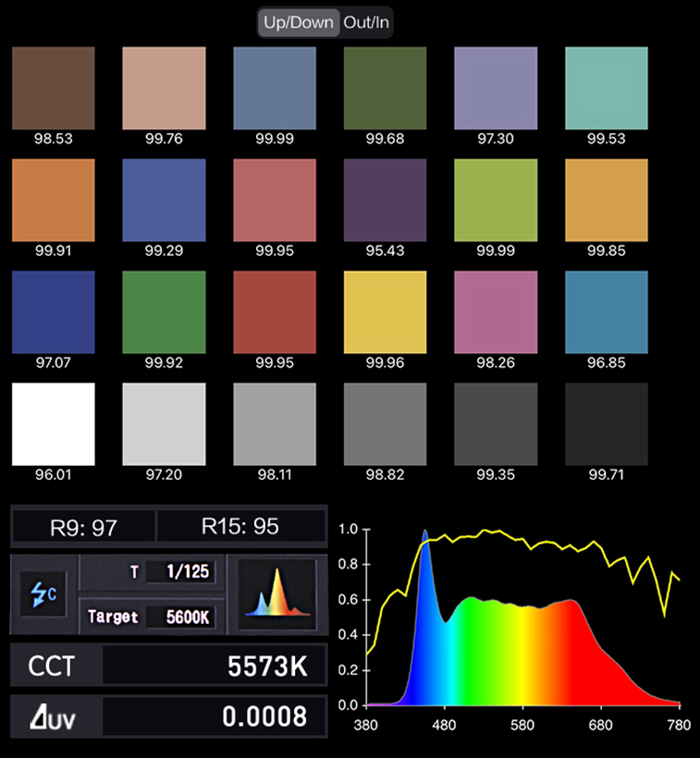
Task: Click the flash/ambient light mode icon
Action: (x=44, y=593)
